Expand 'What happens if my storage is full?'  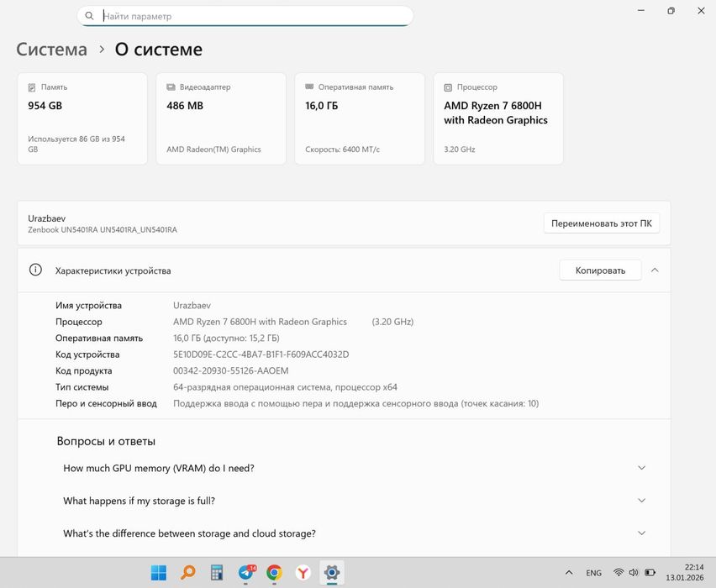(354, 501)
